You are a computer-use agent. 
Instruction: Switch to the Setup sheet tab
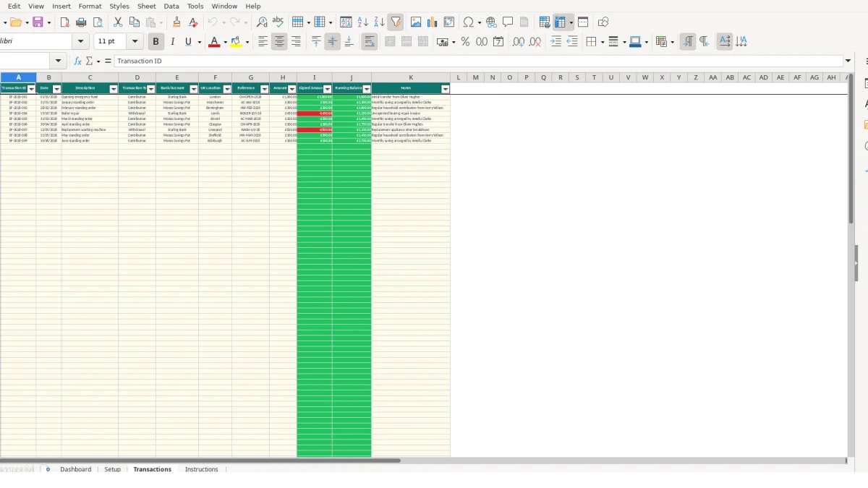[112, 469]
